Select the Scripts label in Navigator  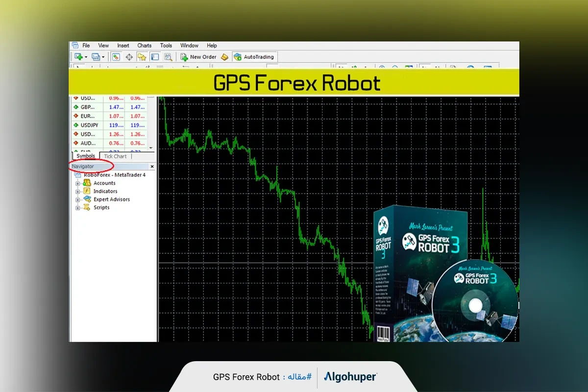click(x=101, y=207)
